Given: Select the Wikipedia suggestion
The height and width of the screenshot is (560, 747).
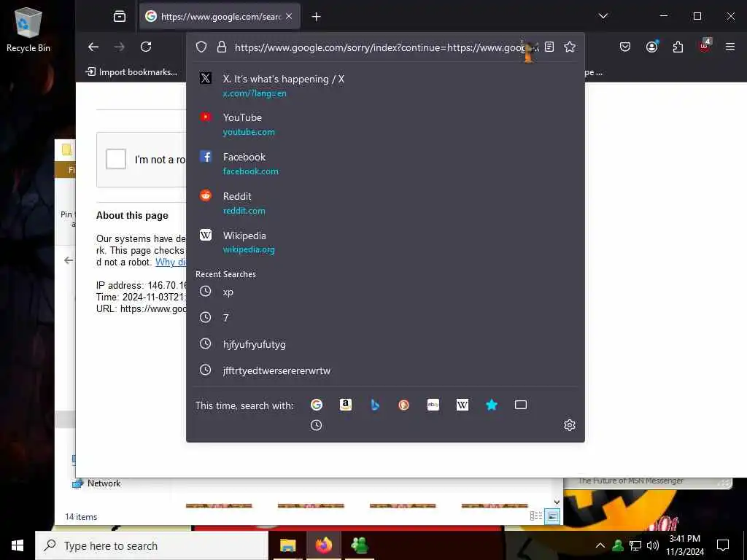Looking at the screenshot, I should 385,242.
